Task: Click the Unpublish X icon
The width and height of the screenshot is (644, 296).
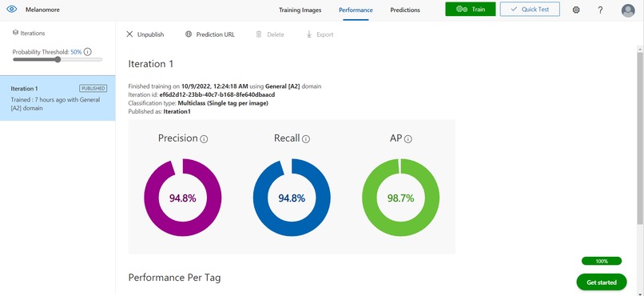Action: point(129,34)
